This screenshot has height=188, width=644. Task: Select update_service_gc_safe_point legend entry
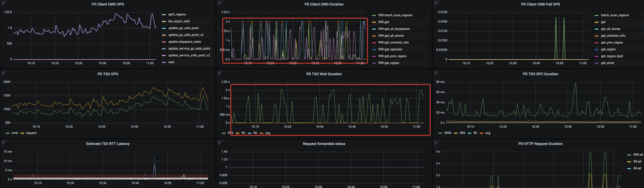tap(189, 49)
